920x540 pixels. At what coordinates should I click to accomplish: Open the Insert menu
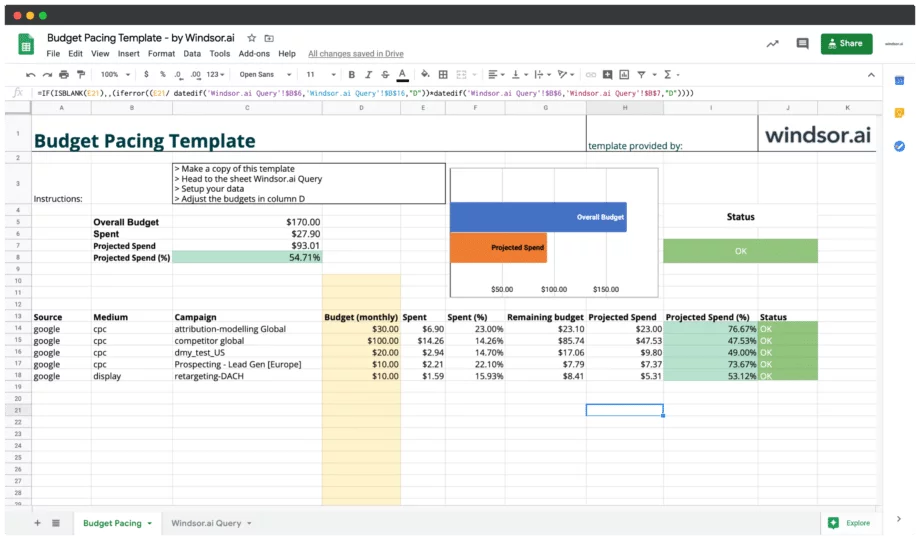point(128,53)
